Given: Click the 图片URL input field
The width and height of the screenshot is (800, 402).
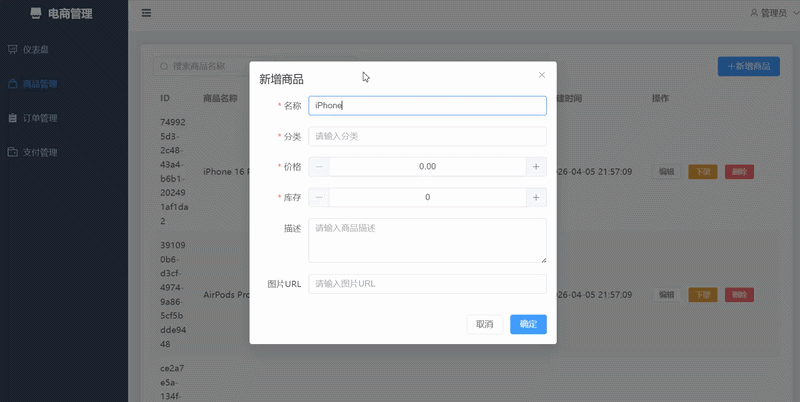Looking at the screenshot, I should pyautogui.click(x=427, y=284).
